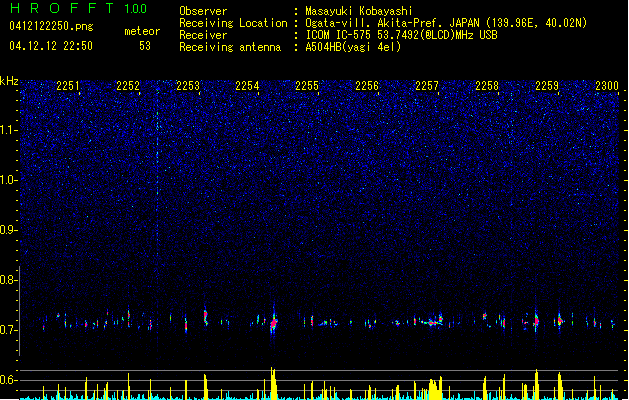Click the 2254 time axis marker
The height and width of the screenshot is (400, 629).
point(247,86)
